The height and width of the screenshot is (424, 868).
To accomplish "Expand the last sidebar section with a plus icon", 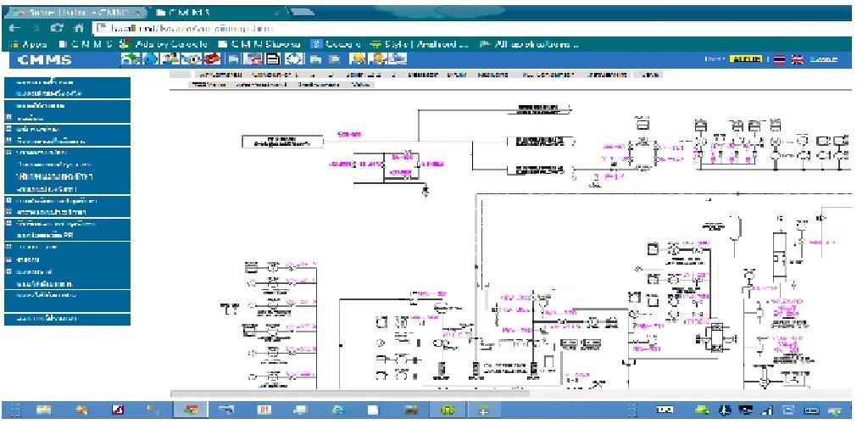I will 8,272.
